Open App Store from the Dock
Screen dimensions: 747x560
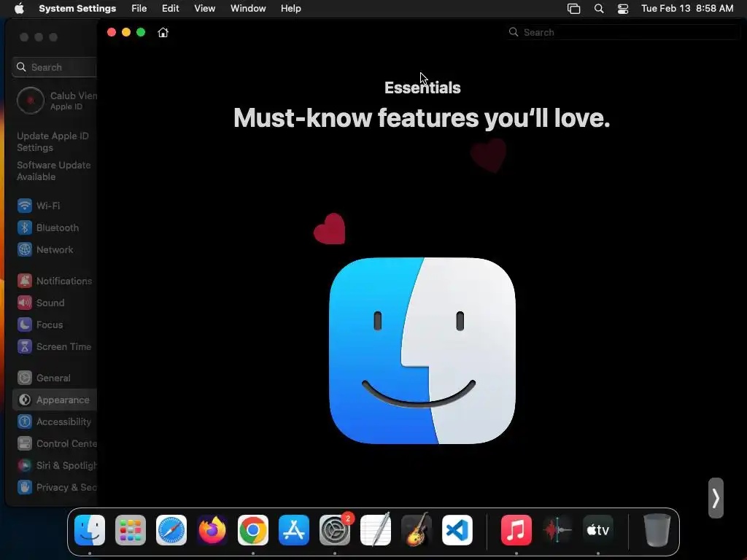(x=294, y=530)
